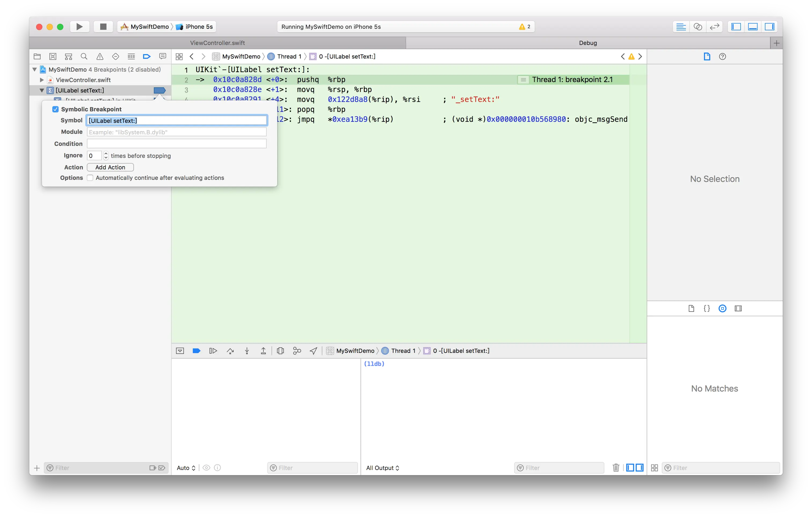Click the Module text field
The width and height of the screenshot is (812, 517).
click(x=177, y=132)
